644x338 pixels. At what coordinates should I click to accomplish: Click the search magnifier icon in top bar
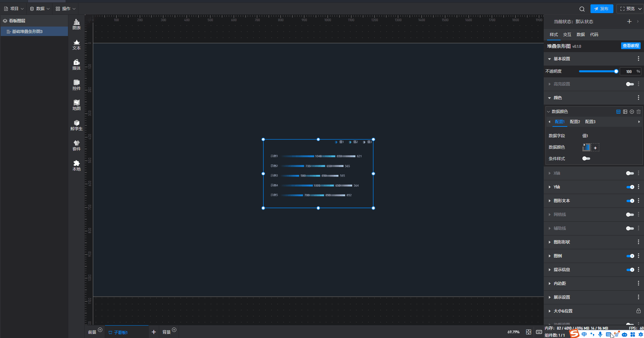pyautogui.click(x=582, y=9)
